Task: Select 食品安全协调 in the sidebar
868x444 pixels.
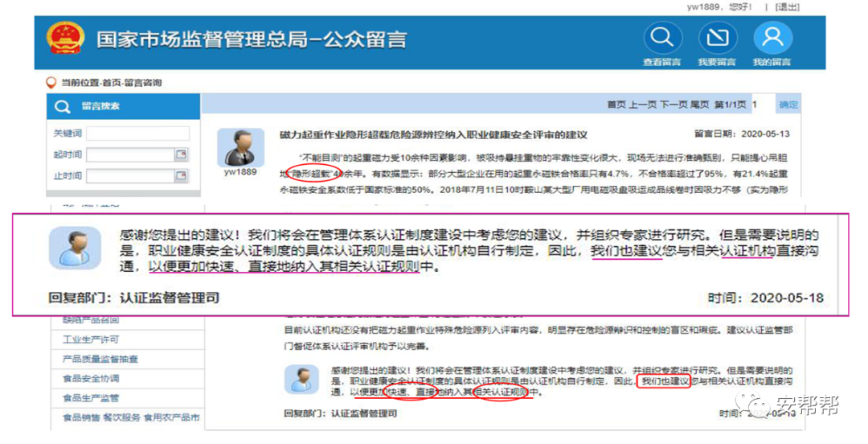Action: (91, 379)
